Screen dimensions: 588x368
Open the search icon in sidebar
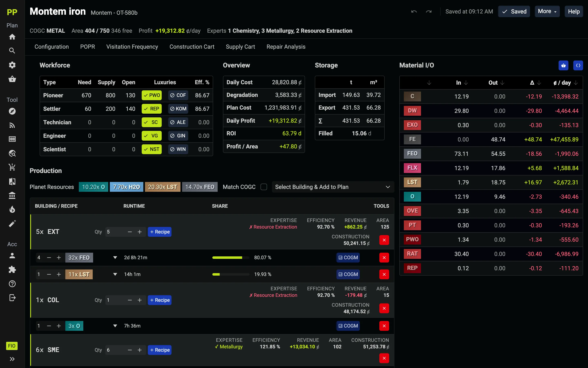pos(12,51)
